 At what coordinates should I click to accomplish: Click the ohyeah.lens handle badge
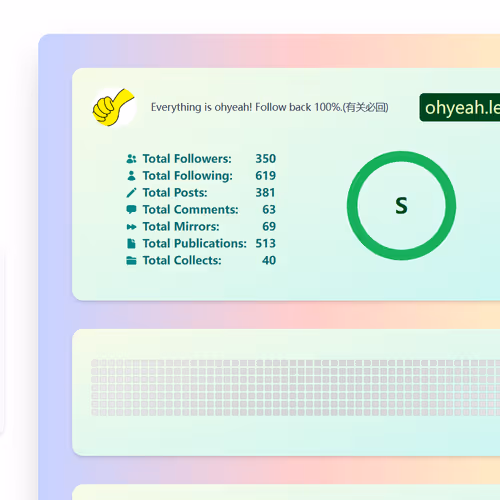click(x=460, y=107)
